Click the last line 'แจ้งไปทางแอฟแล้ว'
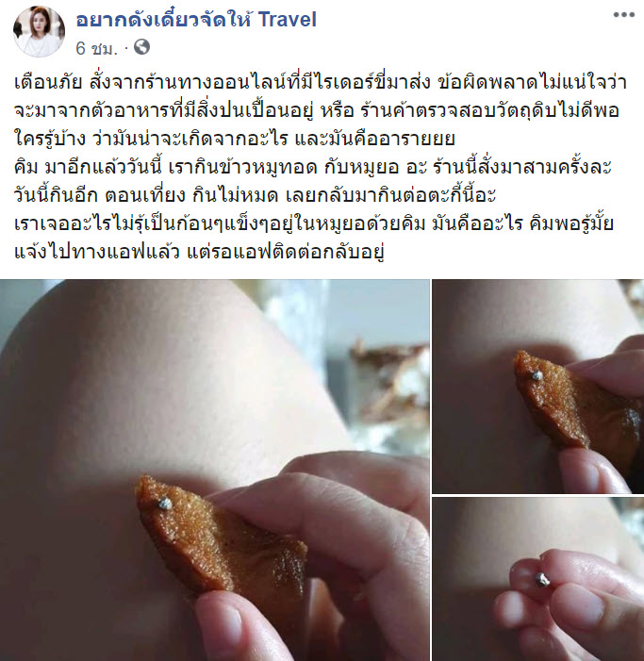Image resolution: width=644 pixels, height=661 pixels. tap(199, 252)
